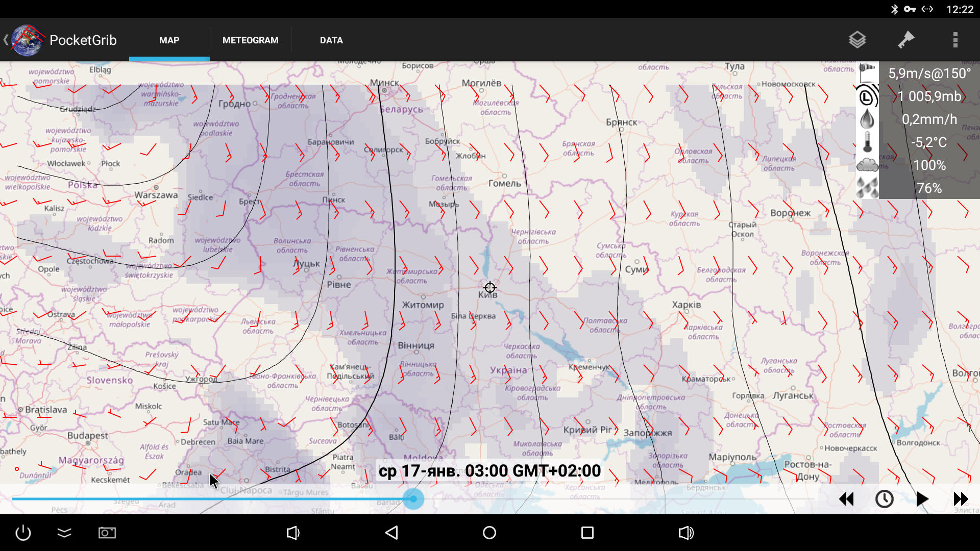The image size is (980, 551).
Task: Switch to the METEOGRAM tab
Action: (250, 40)
